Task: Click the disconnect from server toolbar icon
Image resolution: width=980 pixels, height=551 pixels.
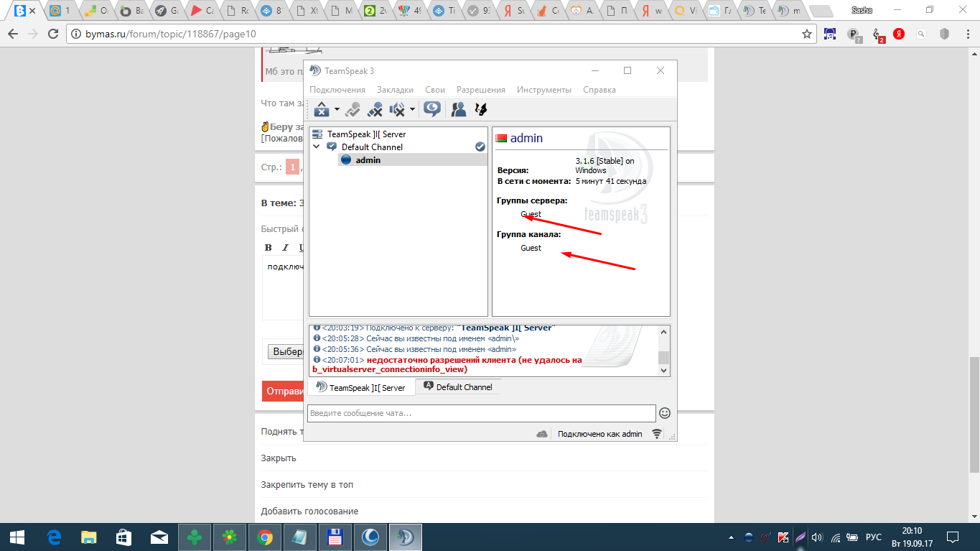Action: (321, 109)
